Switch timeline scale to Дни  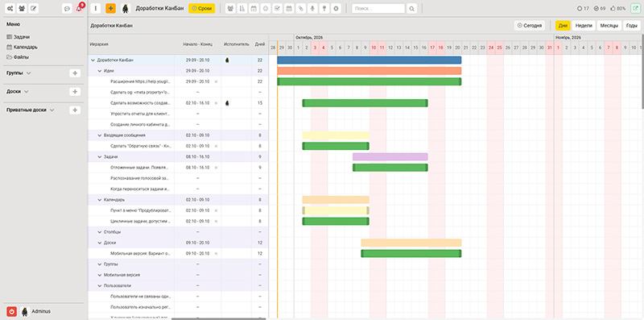563,26
